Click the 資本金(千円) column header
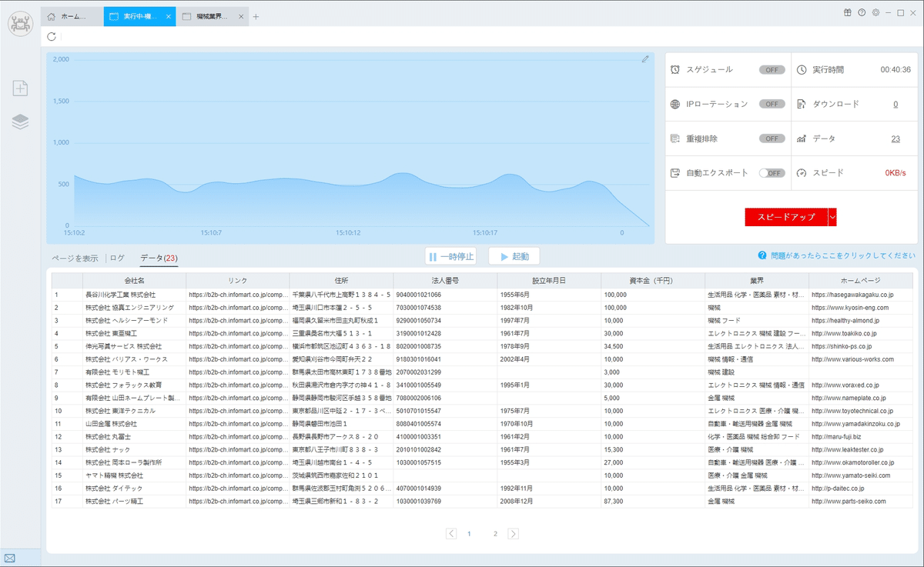 pos(653,280)
